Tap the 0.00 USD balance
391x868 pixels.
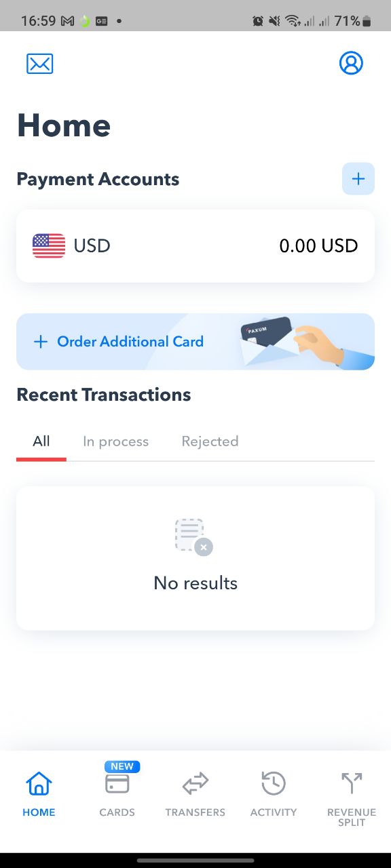point(318,245)
